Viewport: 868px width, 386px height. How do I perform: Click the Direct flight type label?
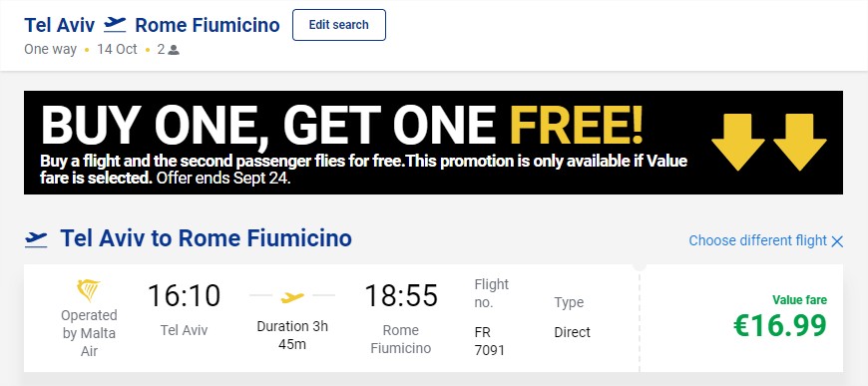click(x=573, y=332)
